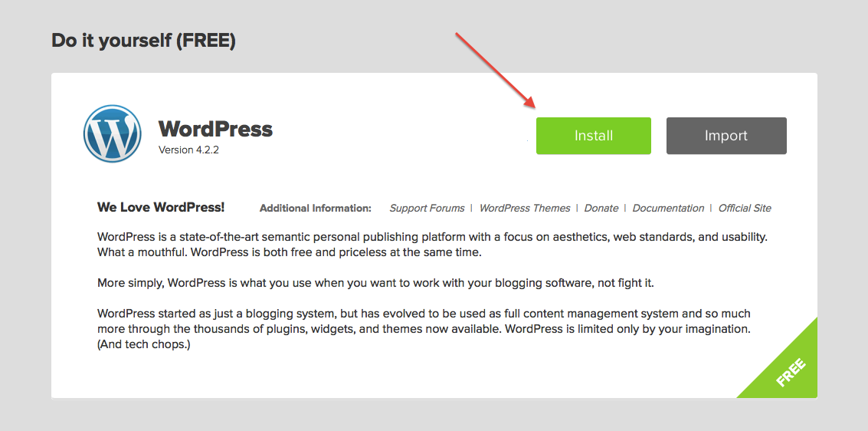Click the bold WordPress title text
The image size is (868, 431).
coord(215,129)
